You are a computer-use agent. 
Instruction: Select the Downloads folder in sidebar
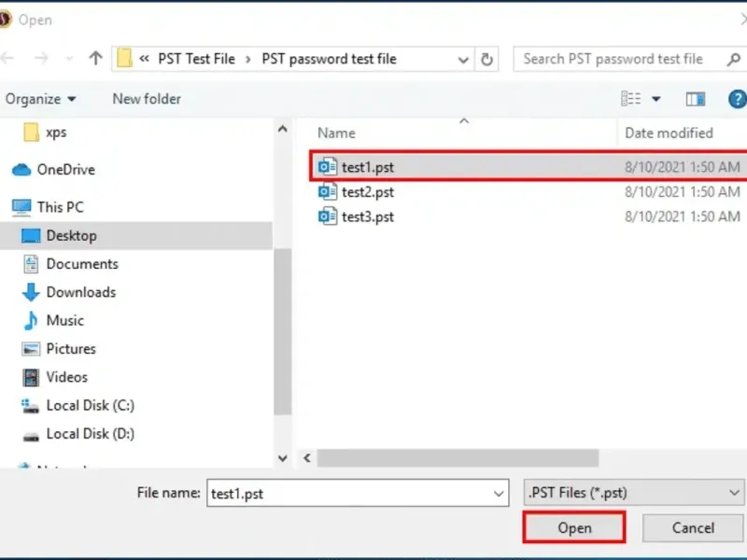[80, 292]
